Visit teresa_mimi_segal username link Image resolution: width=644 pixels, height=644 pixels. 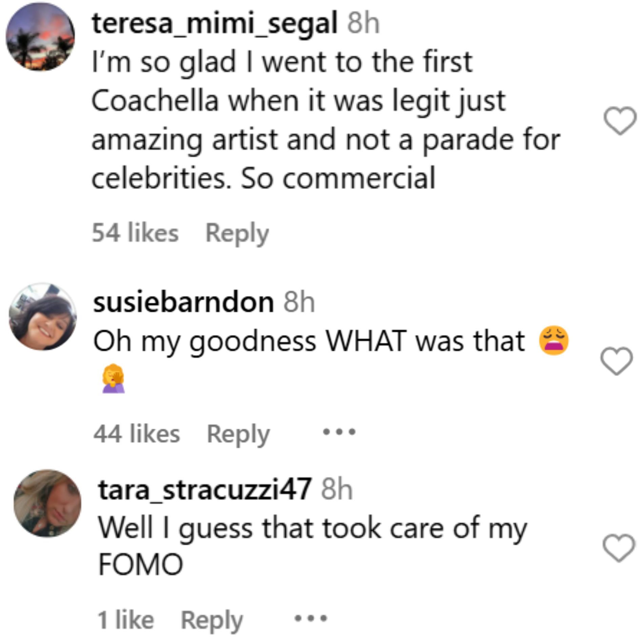(x=215, y=24)
